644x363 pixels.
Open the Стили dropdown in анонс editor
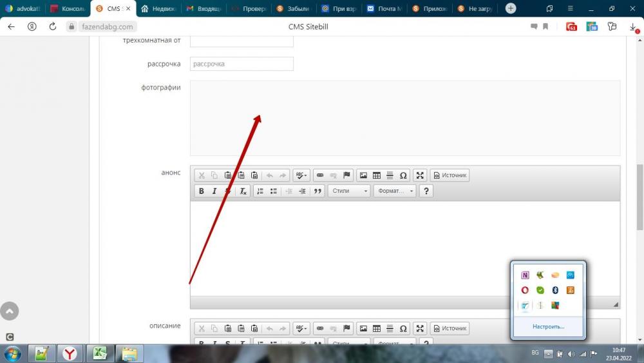click(349, 191)
